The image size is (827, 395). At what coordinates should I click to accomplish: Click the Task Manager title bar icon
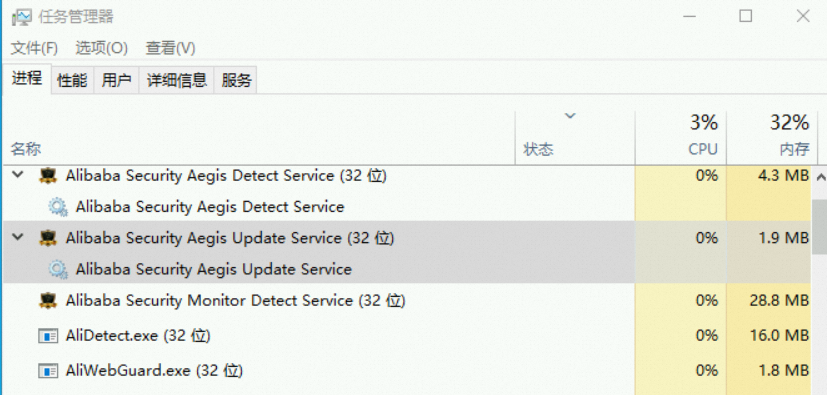21,17
